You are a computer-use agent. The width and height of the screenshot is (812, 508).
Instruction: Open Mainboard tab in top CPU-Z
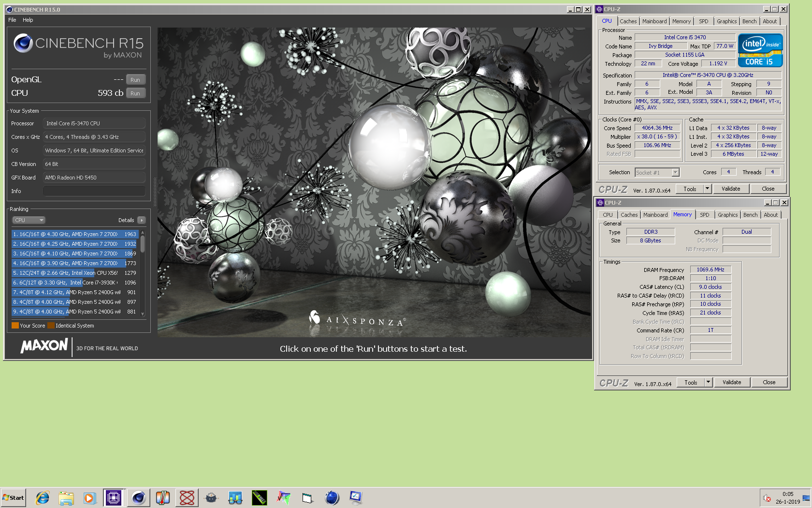click(654, 21)
